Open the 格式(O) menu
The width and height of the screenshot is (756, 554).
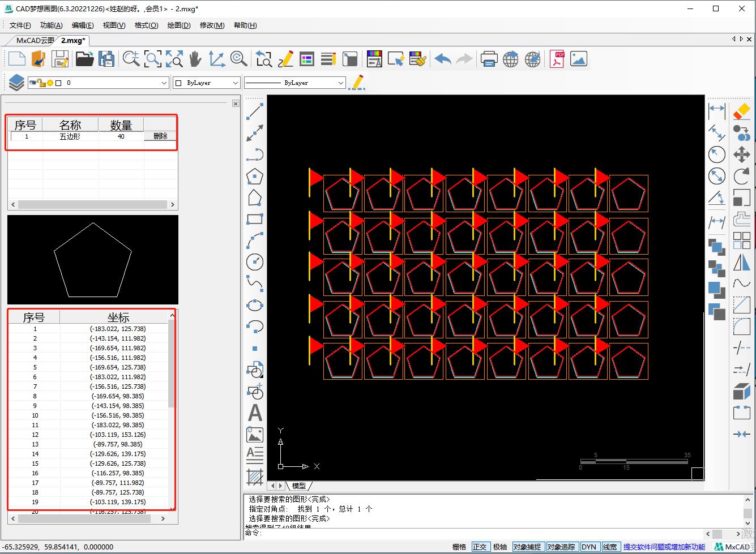tap(146, 25)
